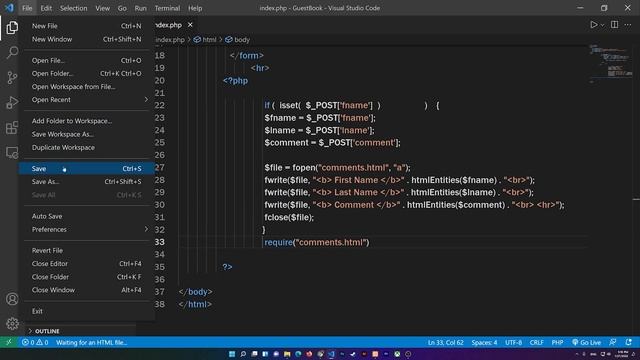This screenshot has width=640, height=360.
Task: Open errors and warnings count in status bar
Action: (x=35, y=342)
